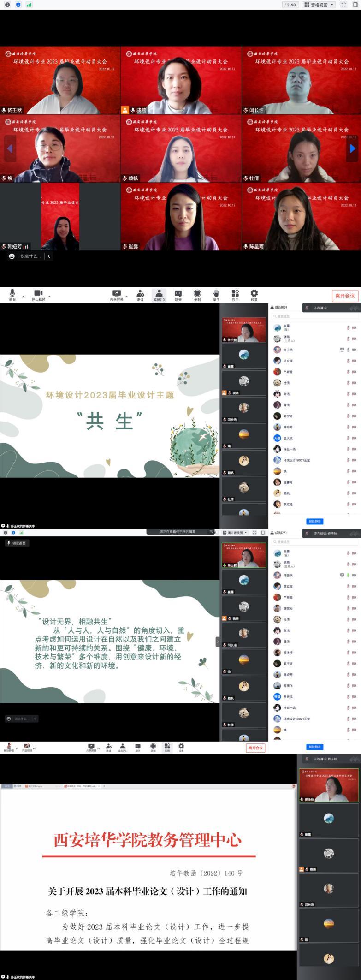Go to next page of video grid
The width and height of the screenshot is (361, 980).
tap(352, 148)
